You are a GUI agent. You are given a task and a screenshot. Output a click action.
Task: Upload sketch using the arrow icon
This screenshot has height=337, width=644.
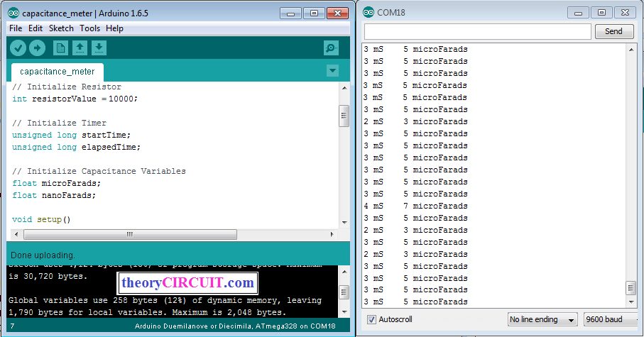tap(38, 48)
